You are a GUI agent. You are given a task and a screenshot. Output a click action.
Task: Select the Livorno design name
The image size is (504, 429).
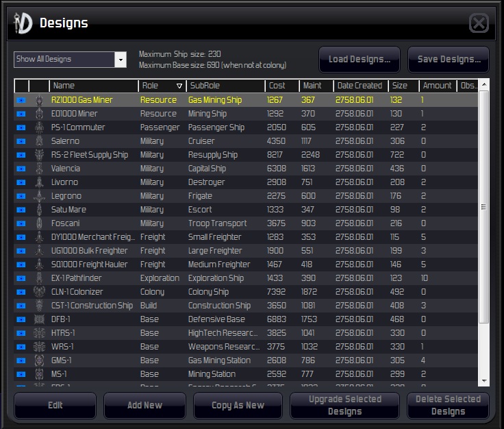[x=64, y=182]
